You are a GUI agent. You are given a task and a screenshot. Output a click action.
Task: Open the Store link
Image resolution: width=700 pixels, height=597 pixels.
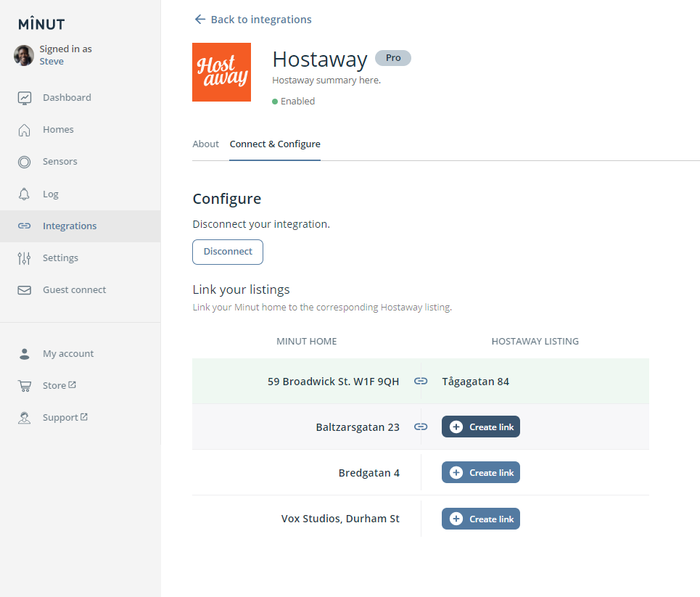[x=54, y=385]
